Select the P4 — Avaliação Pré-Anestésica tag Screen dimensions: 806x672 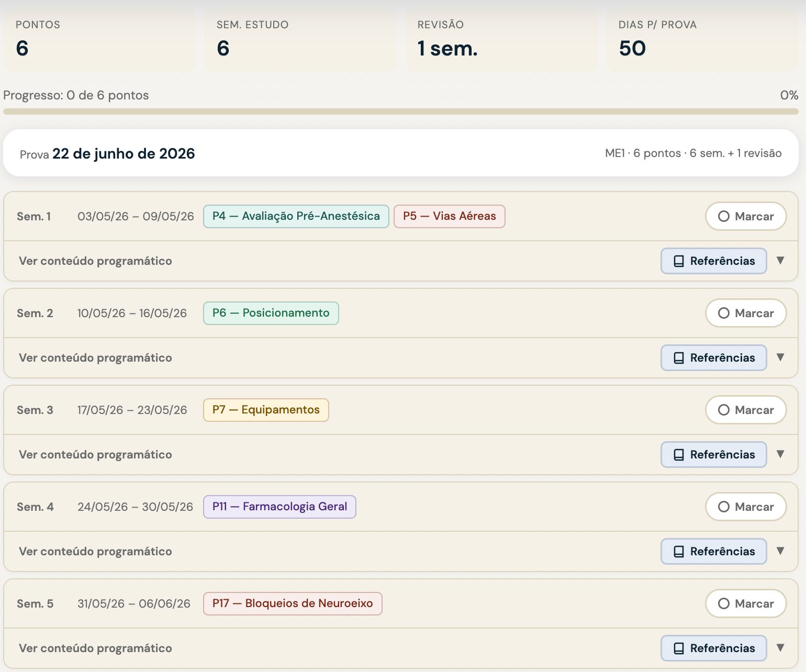pyautogui.click(x=296, y=216)
